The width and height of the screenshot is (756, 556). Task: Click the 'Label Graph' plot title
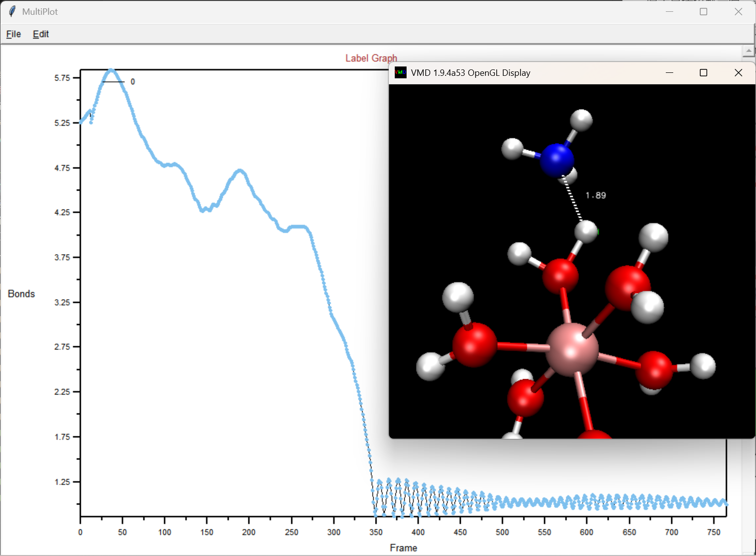click(371, 58)
